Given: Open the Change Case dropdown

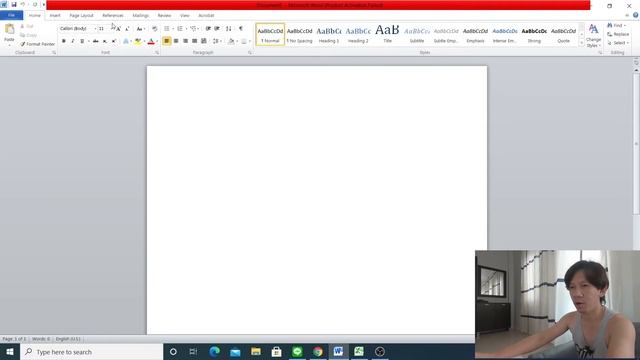Looking at the screenshot, I should (x=140, y=29).
